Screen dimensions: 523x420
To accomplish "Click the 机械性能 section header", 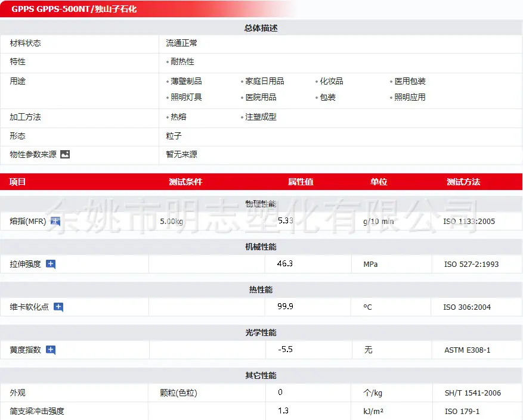I will (261, 247).
